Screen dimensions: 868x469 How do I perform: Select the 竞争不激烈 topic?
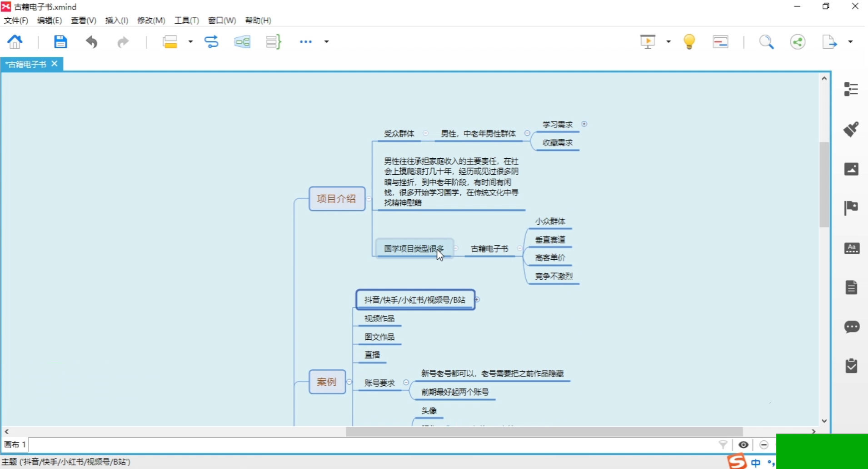[554, 276]
